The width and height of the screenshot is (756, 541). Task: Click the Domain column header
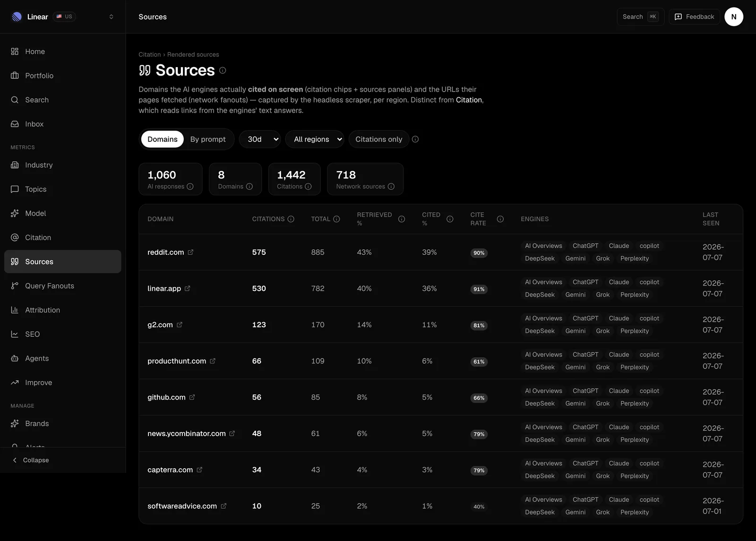click(160, 219)
